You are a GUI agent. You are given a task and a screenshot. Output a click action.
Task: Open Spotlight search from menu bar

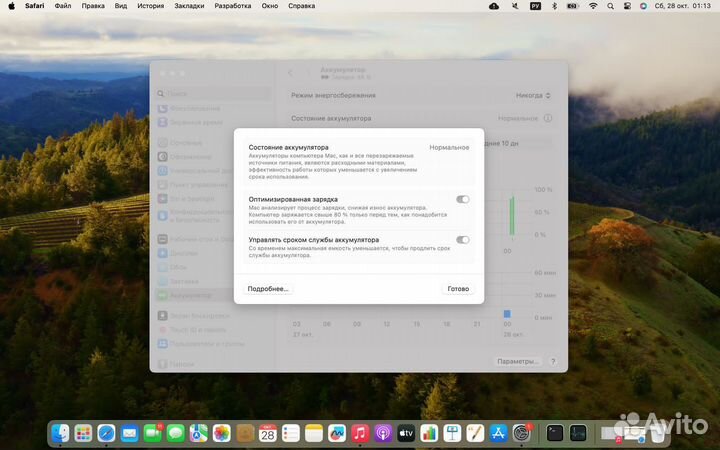(x=610, y=6)
